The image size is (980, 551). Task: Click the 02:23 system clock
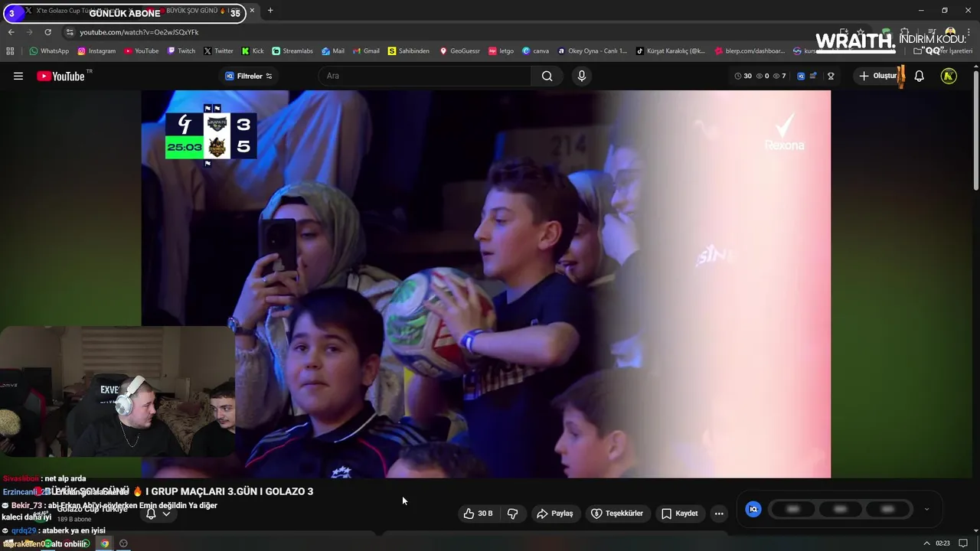[x=942, y=543]
